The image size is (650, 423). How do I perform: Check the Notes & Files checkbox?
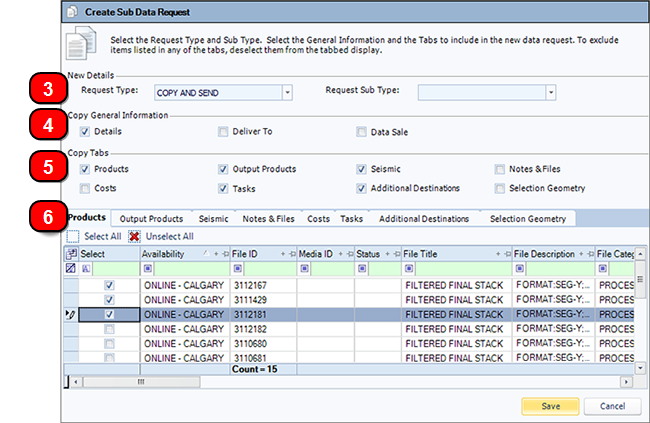click(x=500, y=169)
